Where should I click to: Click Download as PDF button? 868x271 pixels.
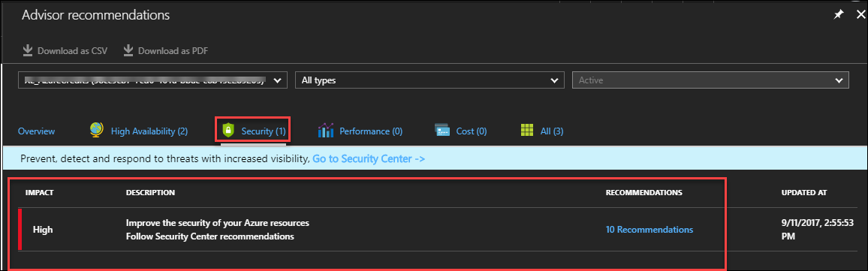(x=165, y=51)
